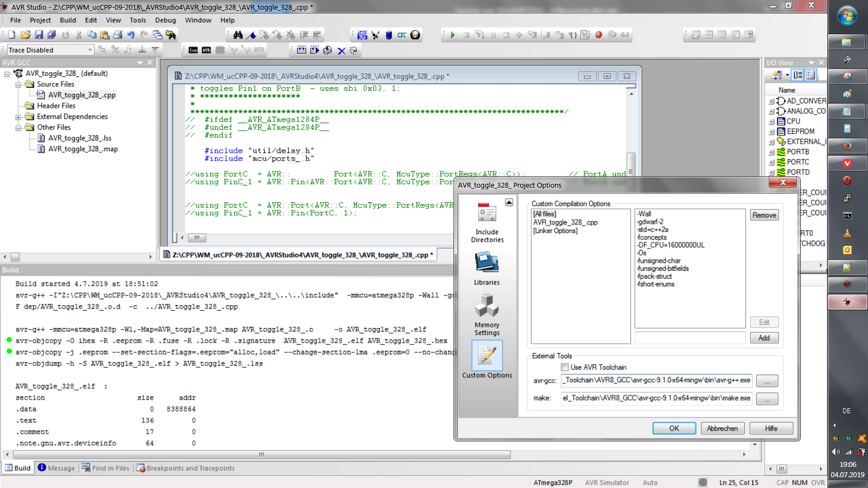Select the -std=c++2a option in the options list
Image resolution: width=868 pixels, height=488 pixels.
tap(653, 230)
